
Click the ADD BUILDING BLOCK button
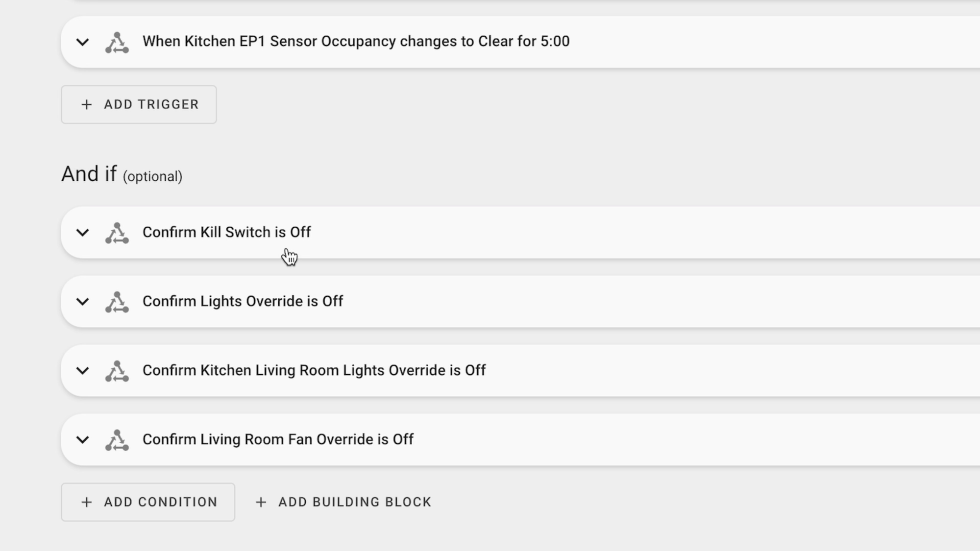pyautogui.click(x=343, y=502)
